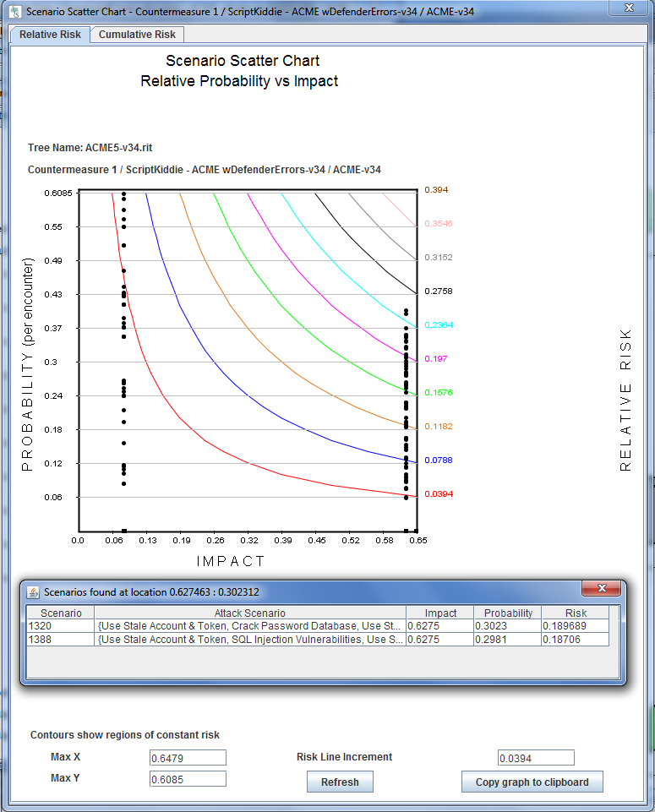The height and width of the screenshot is (812, 655).
Task: Edit the Risk Line Increment field
Action: (536, 758)
